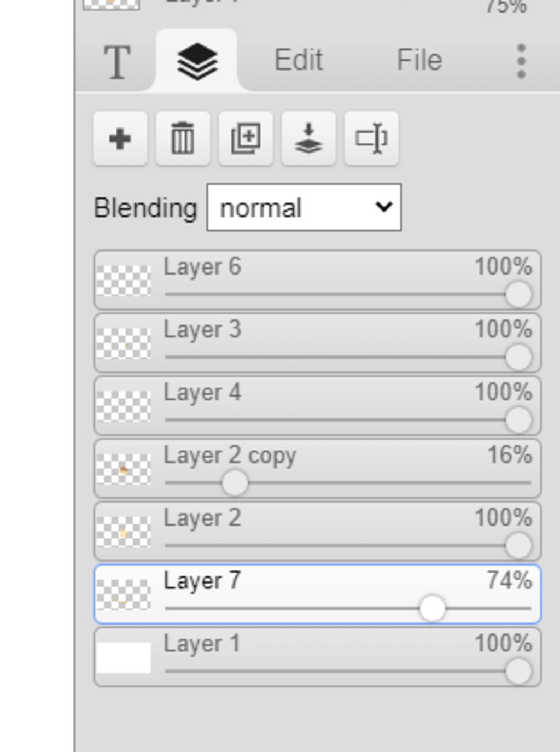Click Layer 7 opacity slider handle
The image size is (560, 752).
[x=432, y=608]
